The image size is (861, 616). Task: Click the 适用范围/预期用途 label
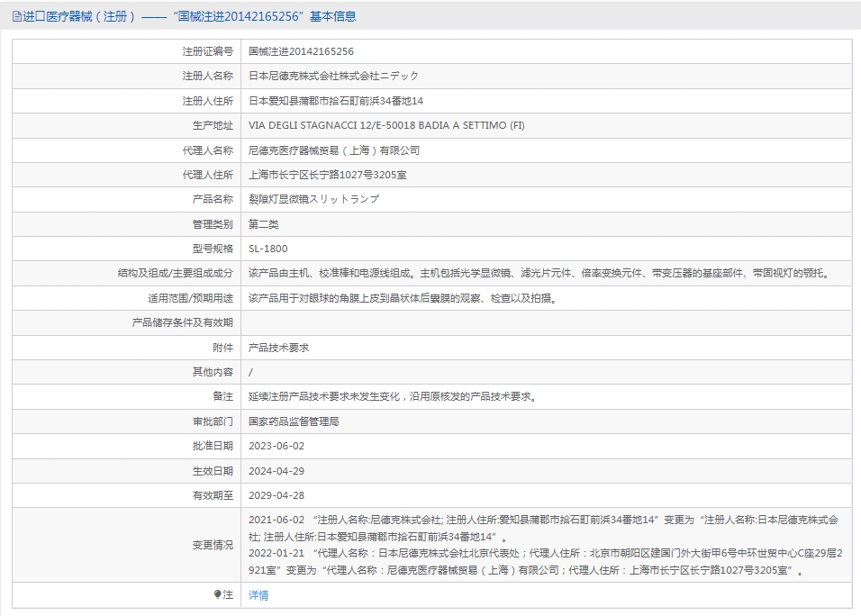click(x=190, y=298)
